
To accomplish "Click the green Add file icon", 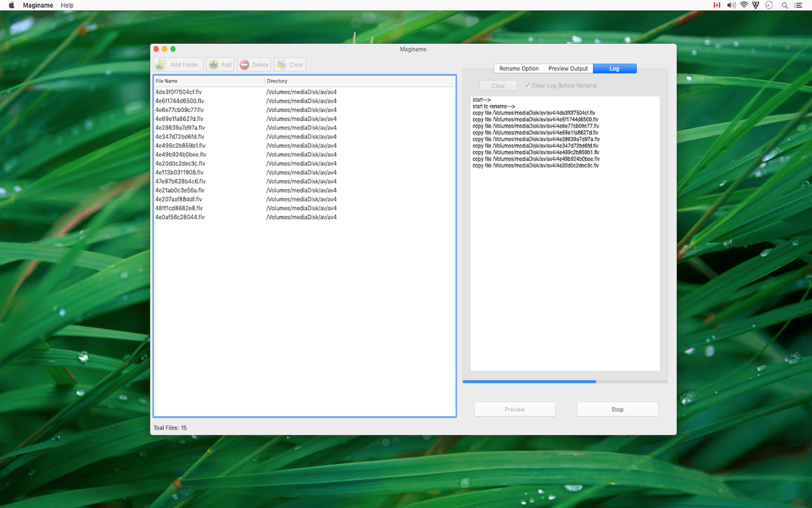I will (x=213, y=64).
